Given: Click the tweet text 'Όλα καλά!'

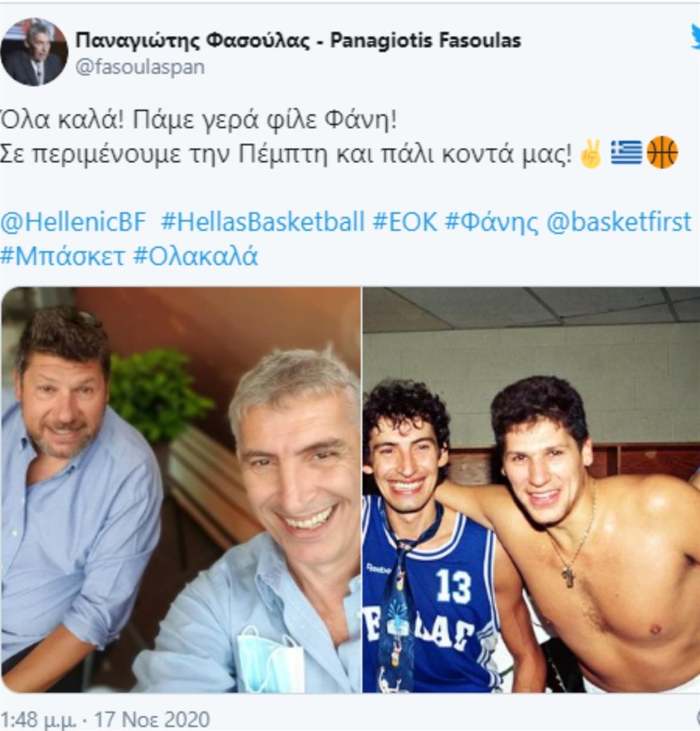Looking at the screenshot, I should [62, 120].
